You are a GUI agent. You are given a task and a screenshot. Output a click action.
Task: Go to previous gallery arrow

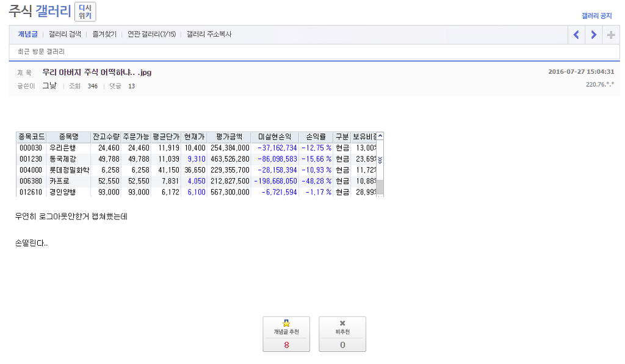point(576,35)
